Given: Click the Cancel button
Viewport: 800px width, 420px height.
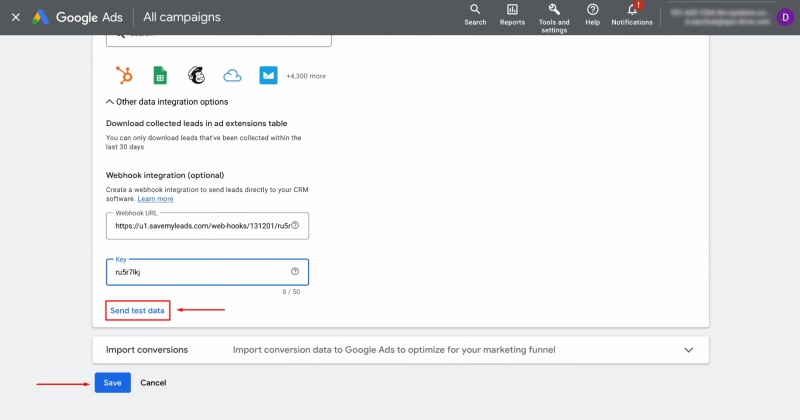Looking at the screenshot, I should (153, 383).
